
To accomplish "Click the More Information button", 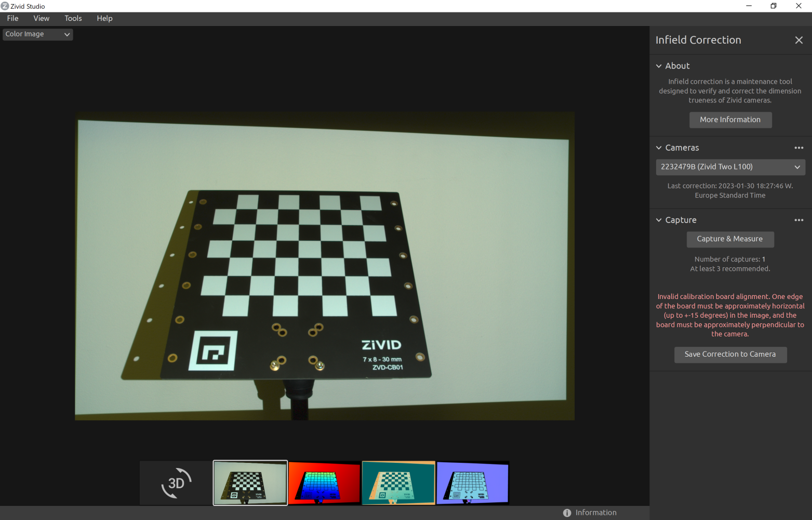I will click(x=730, y=120).
